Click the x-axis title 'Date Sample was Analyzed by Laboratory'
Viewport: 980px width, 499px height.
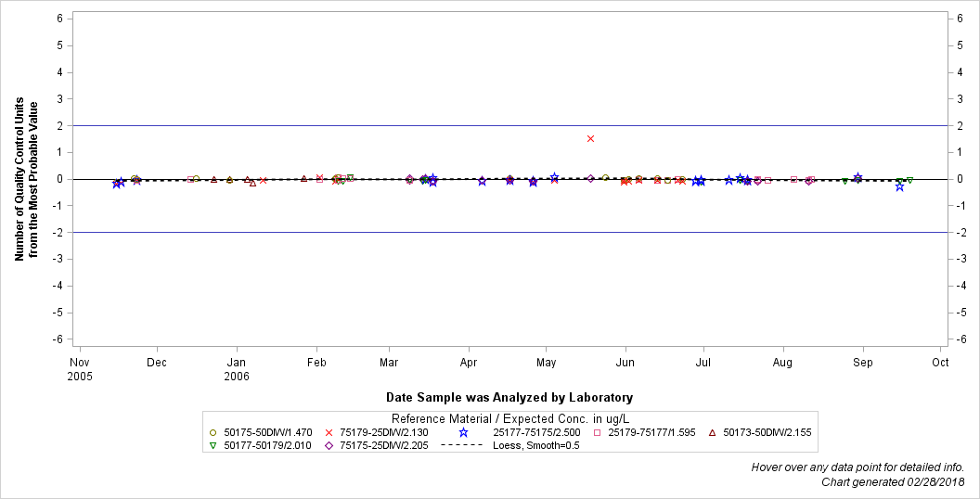pyautogui.click(x=509, y=397)
